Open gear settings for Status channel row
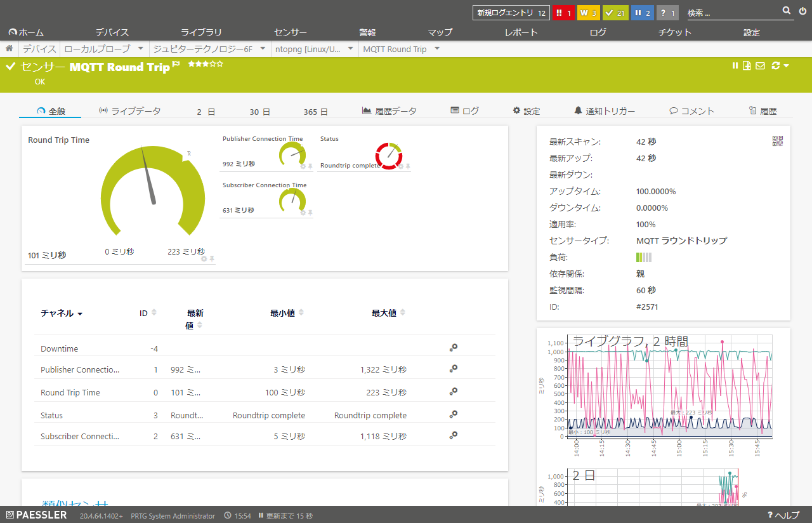This screenshot has width=812, height=523. pos(454,414)
